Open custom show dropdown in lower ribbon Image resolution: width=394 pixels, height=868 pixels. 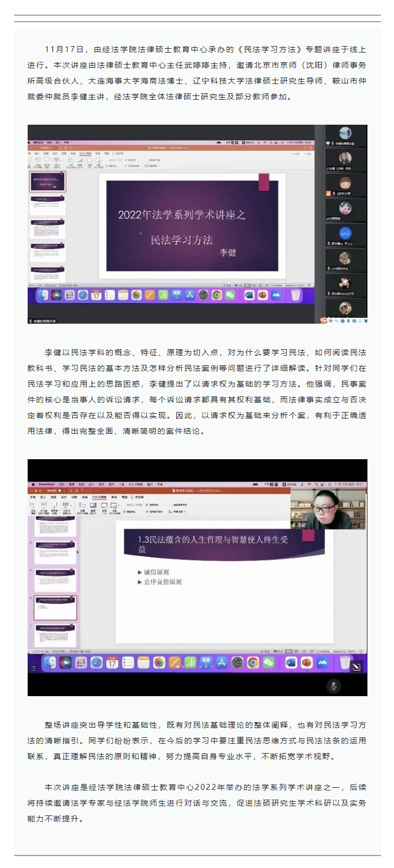pos(67,507)
